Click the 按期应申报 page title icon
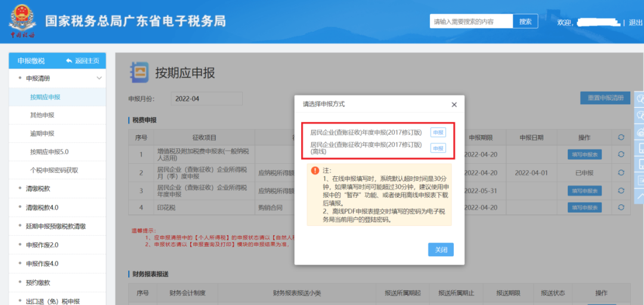Screen dimensions: 644x305 [139, 73]
